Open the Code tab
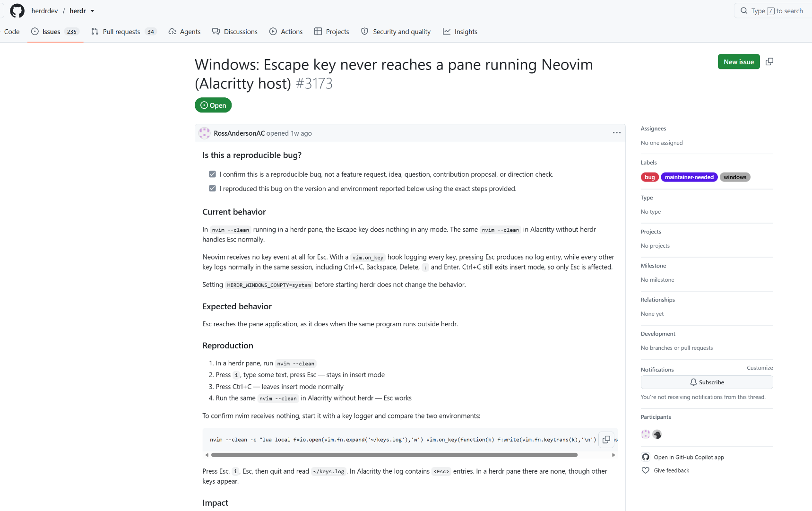812x511 pixels. [x=12, y=32]
